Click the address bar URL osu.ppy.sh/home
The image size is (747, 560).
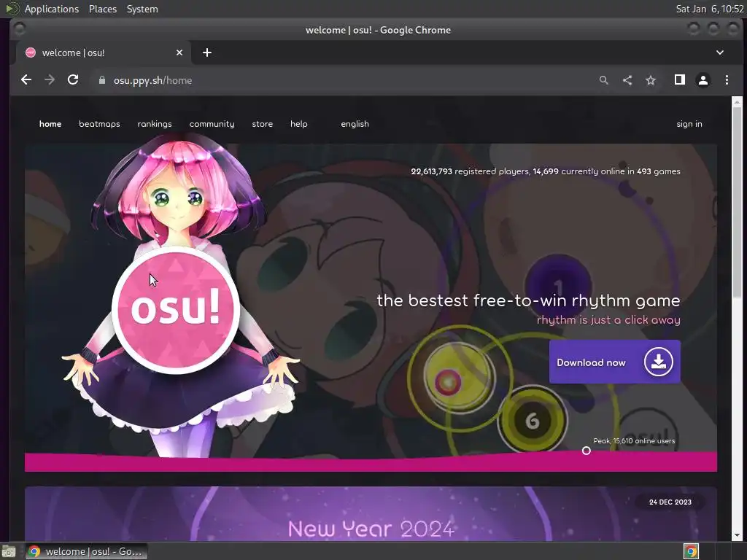pyautogui.click(x=152, y=80)
